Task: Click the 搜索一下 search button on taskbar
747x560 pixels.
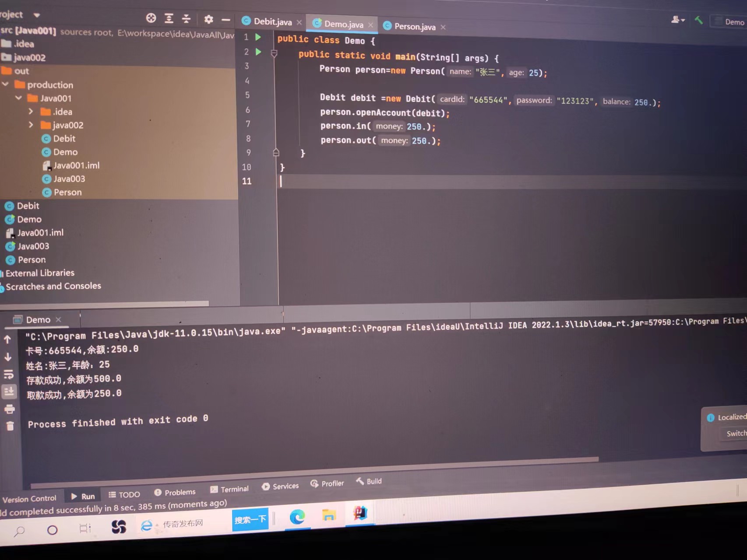Action: [250, 519]
